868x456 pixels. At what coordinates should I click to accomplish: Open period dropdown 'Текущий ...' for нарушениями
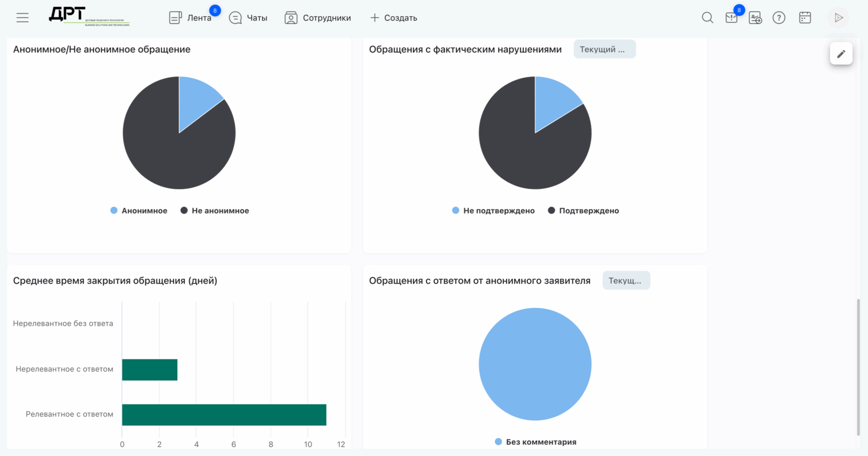pyautogui.click(x=605, y=50)
